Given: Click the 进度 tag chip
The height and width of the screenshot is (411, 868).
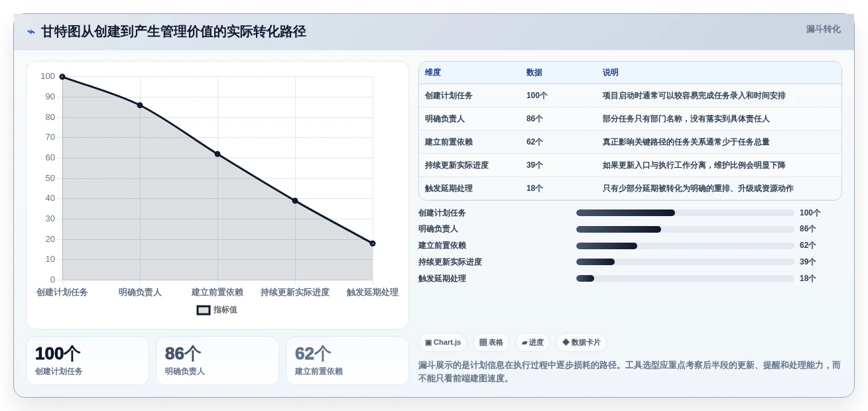Looking at the screenshot, I should point(532,343).
